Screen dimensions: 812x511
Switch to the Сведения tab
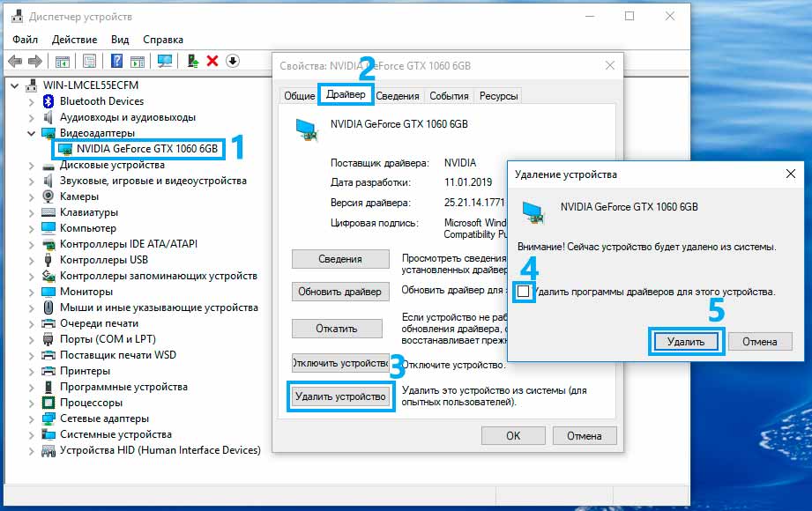point(398,96)
